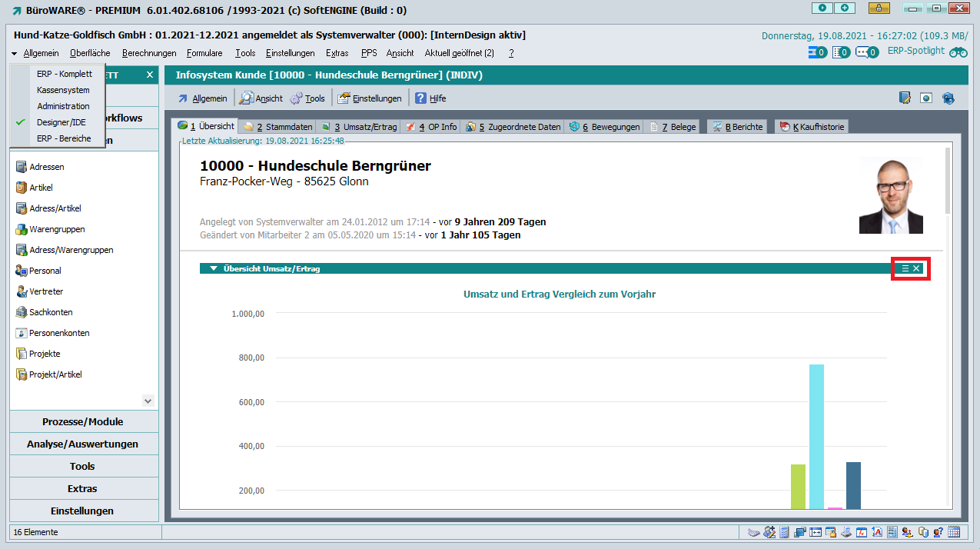Click the notebook edit icon in toolbar
This screenshot has height=549, width=980.
[x=905, y=98]
